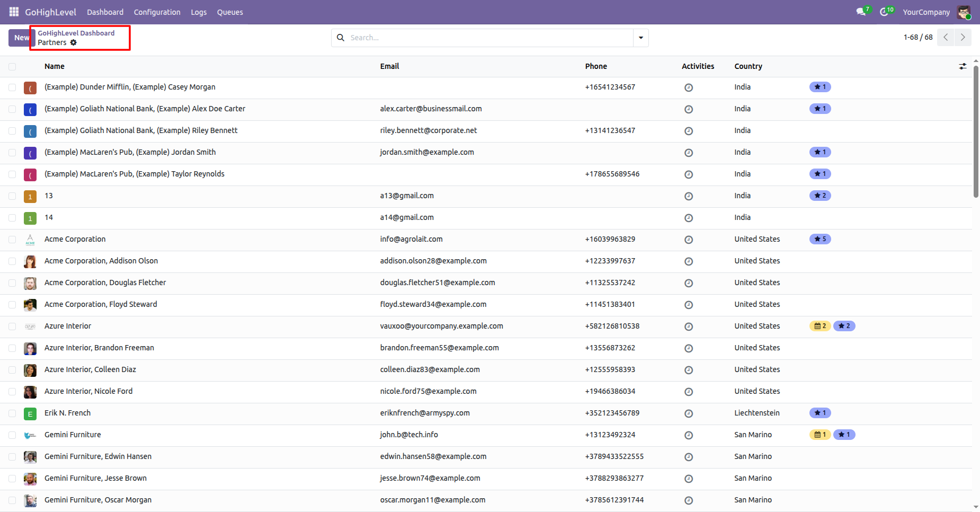This screenshot has height=512, width=980.
Task: Open the column settings adjust icon
Action: tap(963, 66)
